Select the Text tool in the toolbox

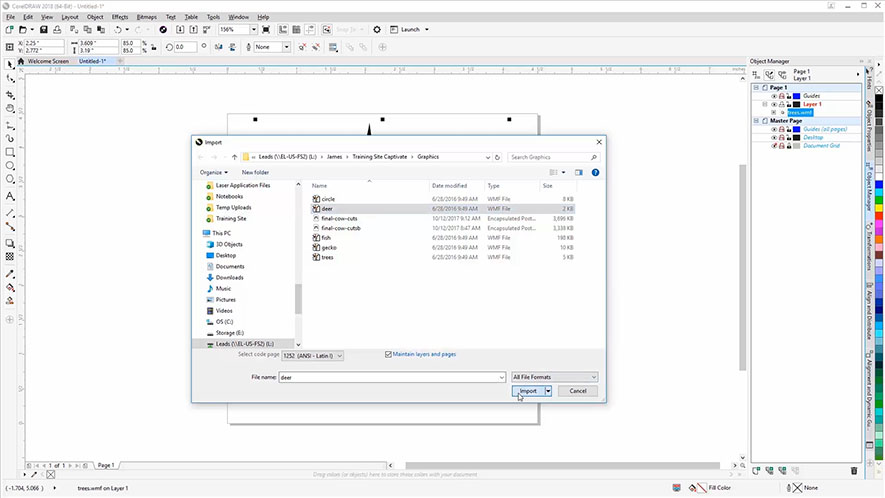tap(10, 197)
